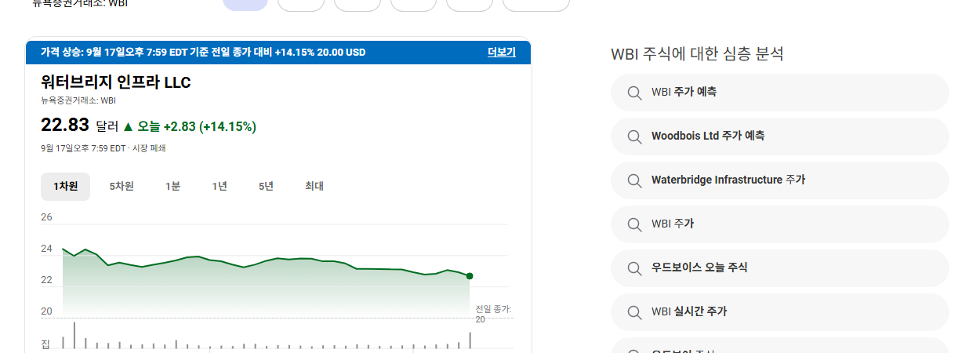This screenshot has height=353, width=980.
Task: Click the green endpoint dot on the price chart
Action: [x=470, y=276]
